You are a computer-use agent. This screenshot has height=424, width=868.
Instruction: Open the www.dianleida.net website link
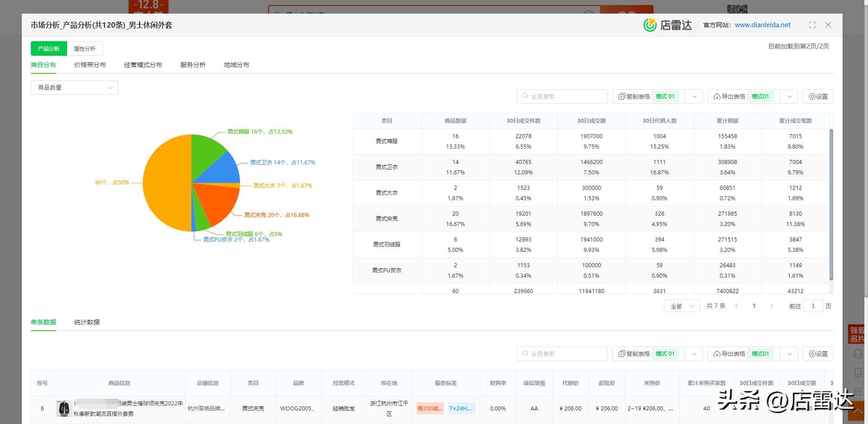[x=762, y=25]
